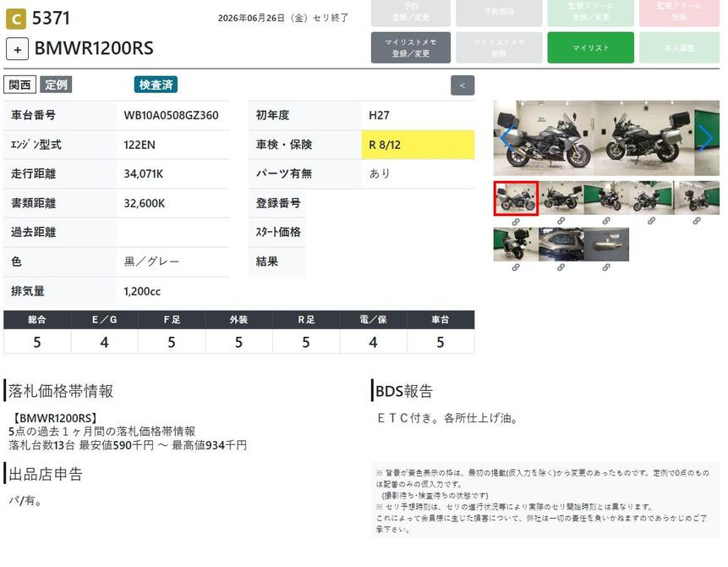Click link icon under seat close-up thumbnail
Screen dimensions: 728x567
click(x=561, y=267)
